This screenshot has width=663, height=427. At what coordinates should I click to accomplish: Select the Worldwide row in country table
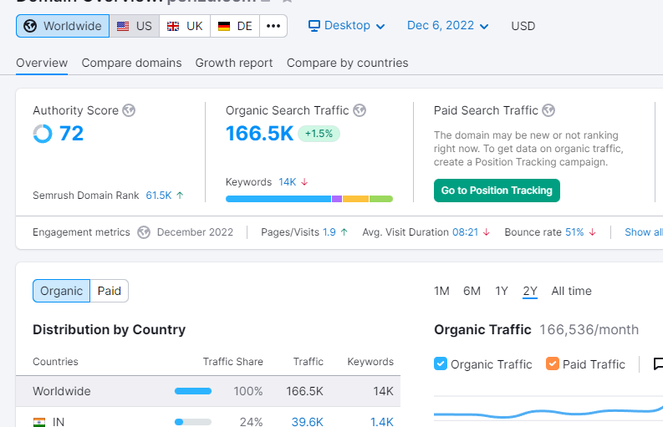208,391
